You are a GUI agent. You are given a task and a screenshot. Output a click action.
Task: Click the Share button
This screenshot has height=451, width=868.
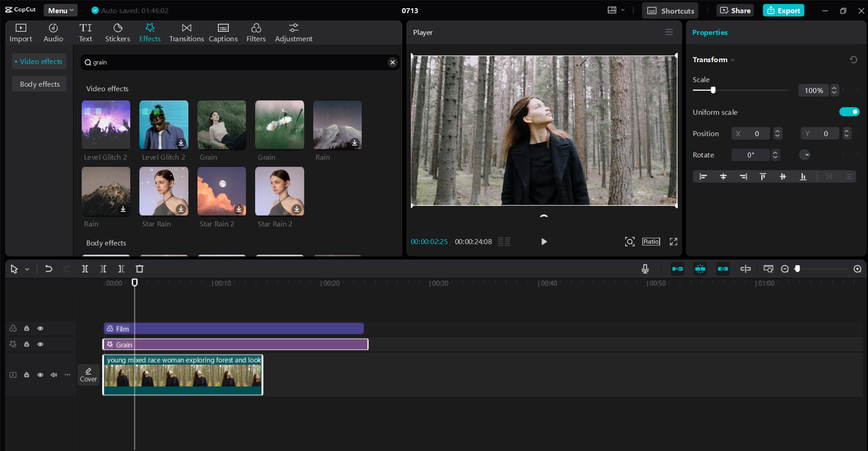coord(735,10)
